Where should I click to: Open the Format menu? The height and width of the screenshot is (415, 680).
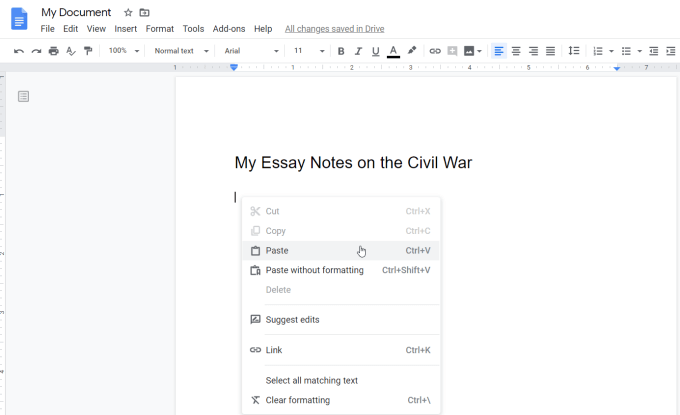pos(159,29)
